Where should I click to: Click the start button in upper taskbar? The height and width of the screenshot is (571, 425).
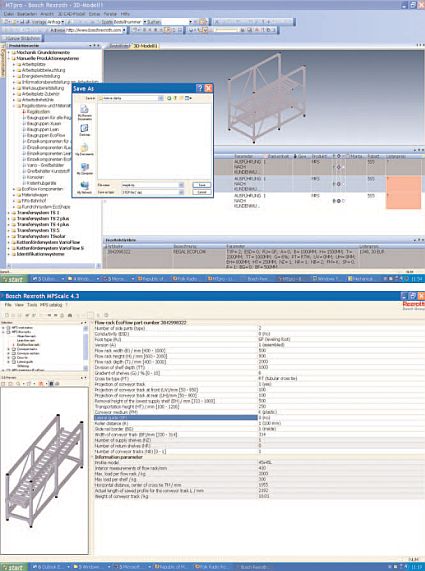[x=13, y=279]
